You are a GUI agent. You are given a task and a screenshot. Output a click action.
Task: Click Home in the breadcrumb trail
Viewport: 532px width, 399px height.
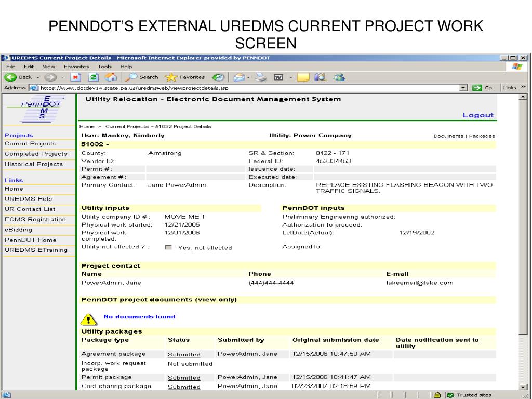[87, 126]
